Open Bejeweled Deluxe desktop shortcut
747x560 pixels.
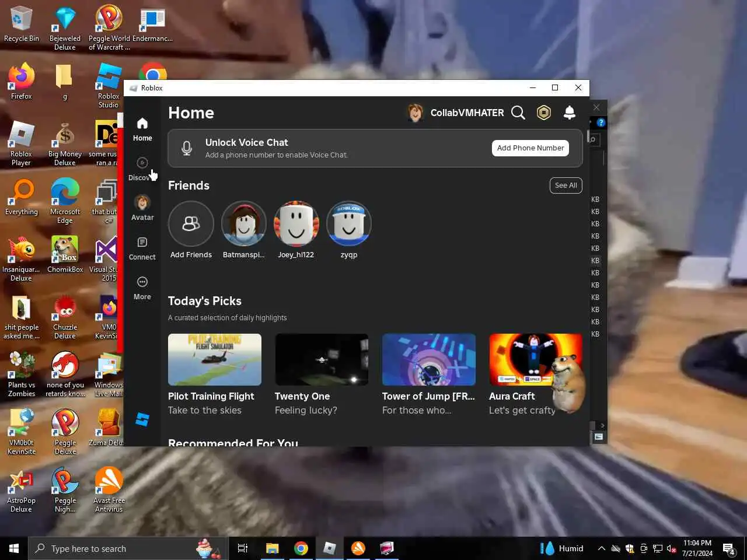pos(65,28)
